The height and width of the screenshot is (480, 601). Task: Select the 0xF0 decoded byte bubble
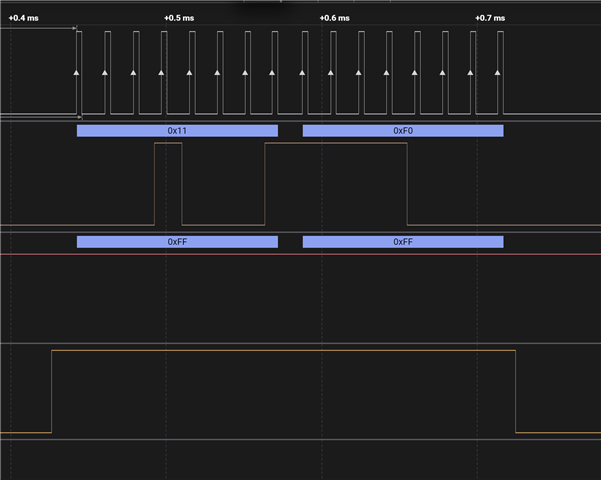click(403, 131)
